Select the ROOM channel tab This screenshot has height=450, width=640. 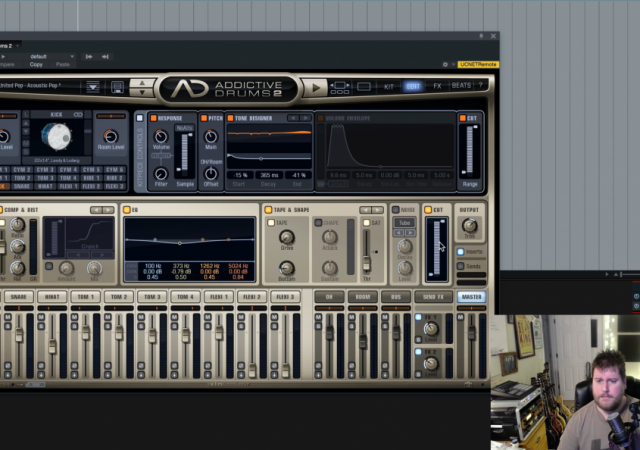point(362,297)
